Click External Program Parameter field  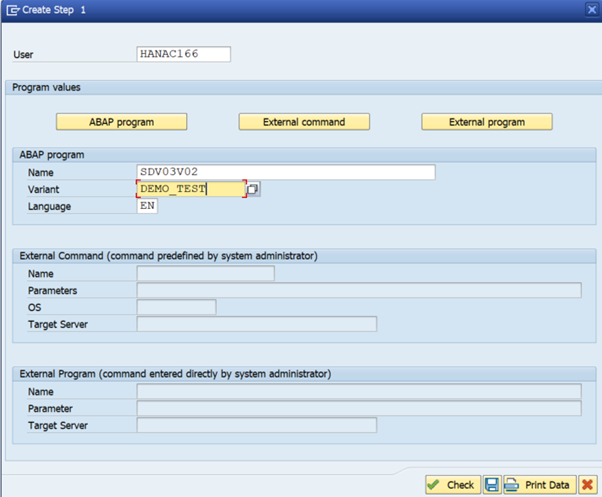[x=359, y=408]
